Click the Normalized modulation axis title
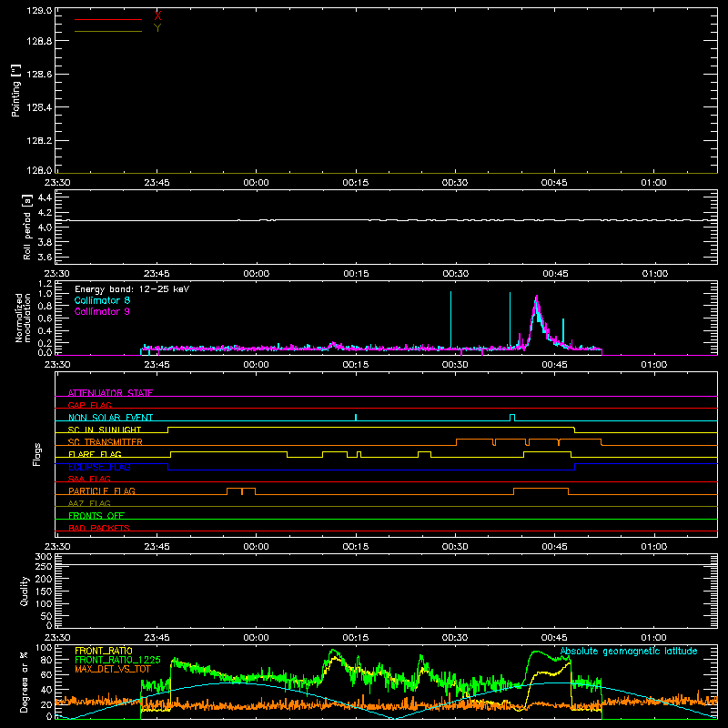728x728 pixels. [23, 318]
